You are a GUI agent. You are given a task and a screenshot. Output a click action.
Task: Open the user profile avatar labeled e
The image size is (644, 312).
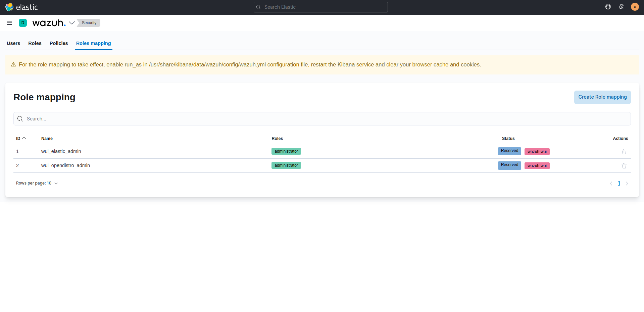click(x=635, y=7)
